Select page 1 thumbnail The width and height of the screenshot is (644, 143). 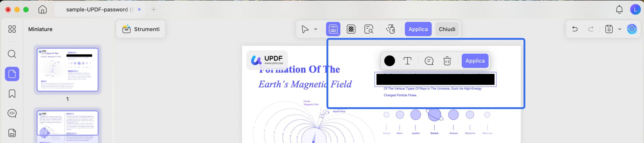67,70
